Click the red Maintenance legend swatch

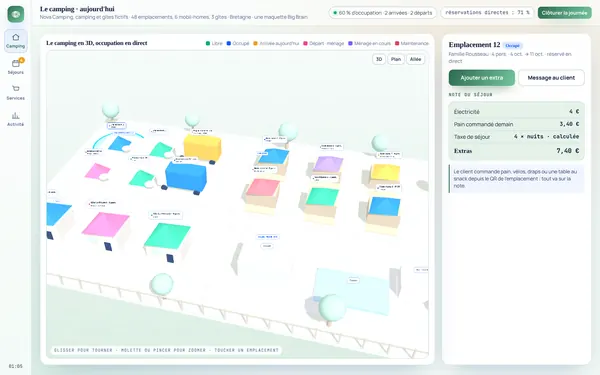[x=397, y=43]
